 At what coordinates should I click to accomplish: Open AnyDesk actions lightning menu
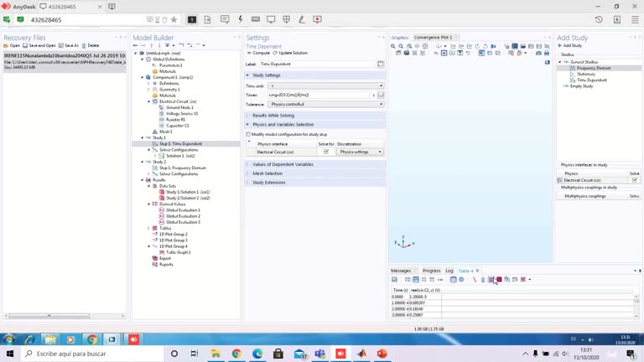point(241,19)
